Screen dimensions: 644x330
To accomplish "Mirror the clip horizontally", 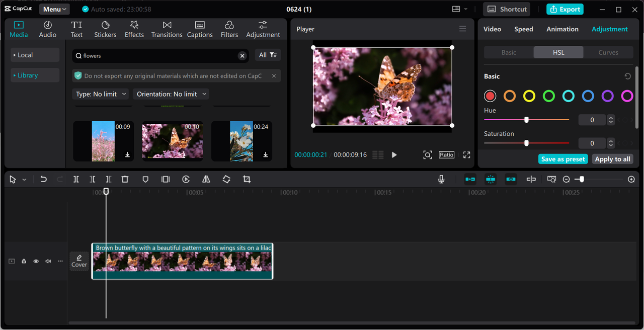I will [x=206, y=179].
